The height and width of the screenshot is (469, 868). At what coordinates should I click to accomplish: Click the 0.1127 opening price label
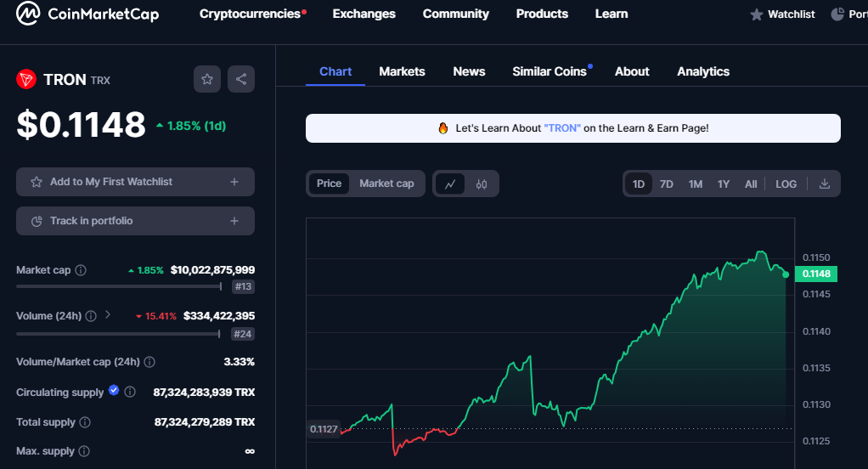point(324,429)
